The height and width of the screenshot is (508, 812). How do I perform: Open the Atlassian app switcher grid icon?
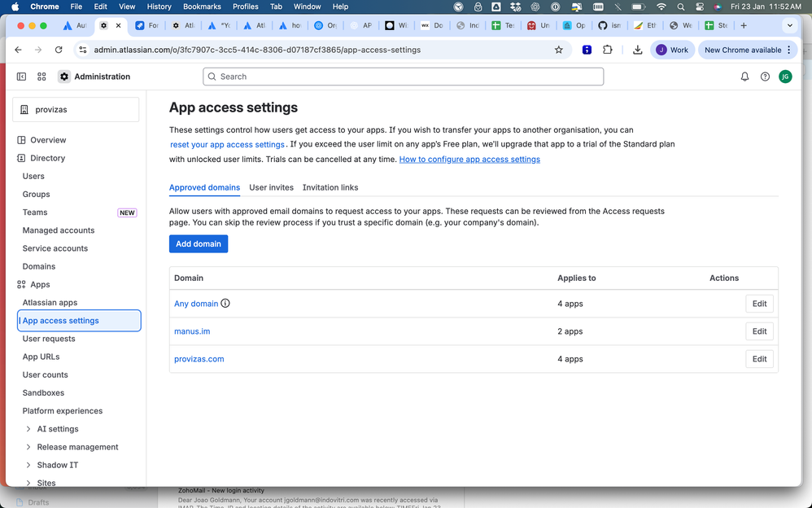coord(41,76)
